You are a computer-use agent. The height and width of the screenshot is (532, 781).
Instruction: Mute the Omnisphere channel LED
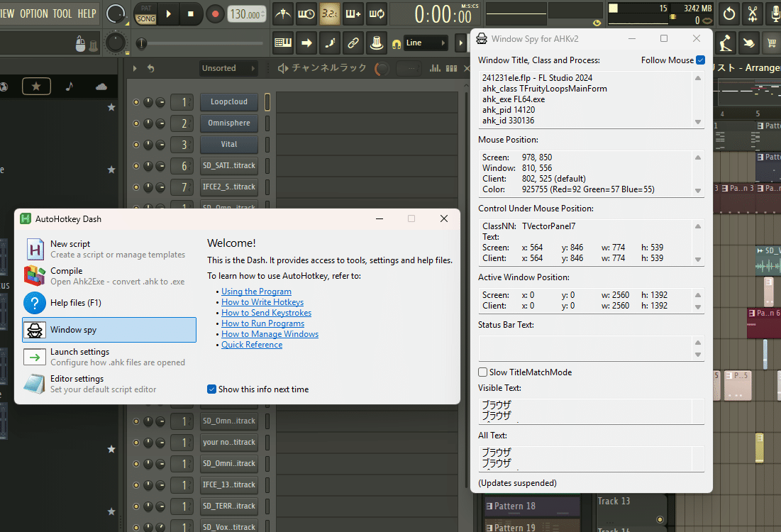coord(136,123)
